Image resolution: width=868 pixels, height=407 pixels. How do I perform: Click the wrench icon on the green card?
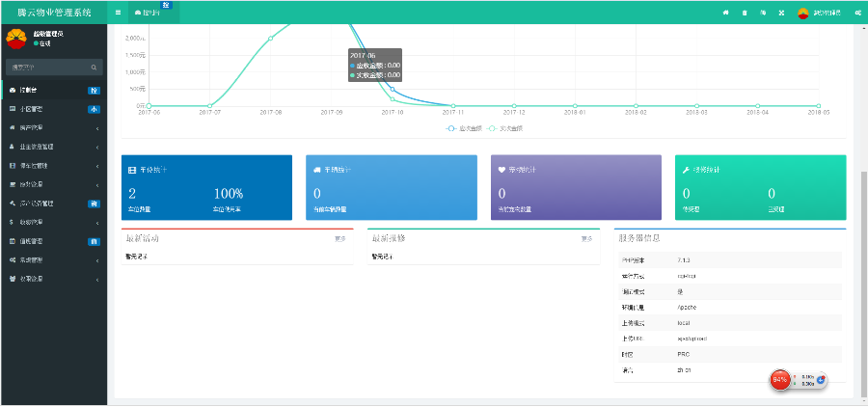683,169
